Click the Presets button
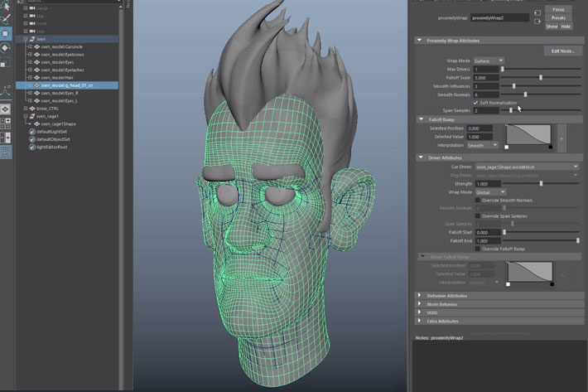 (558, 17)
